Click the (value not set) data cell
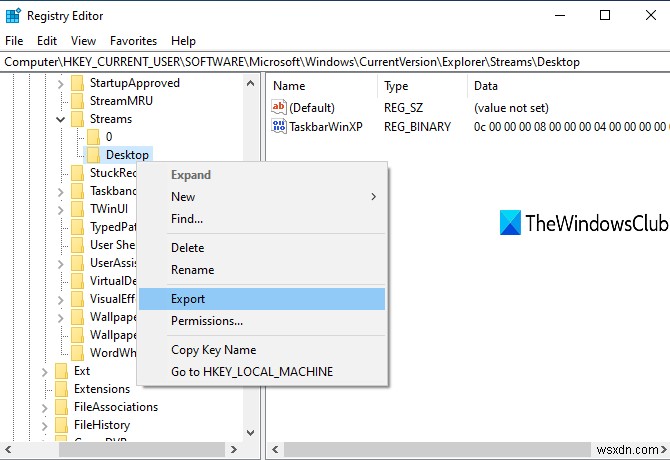 coord(511,108)
